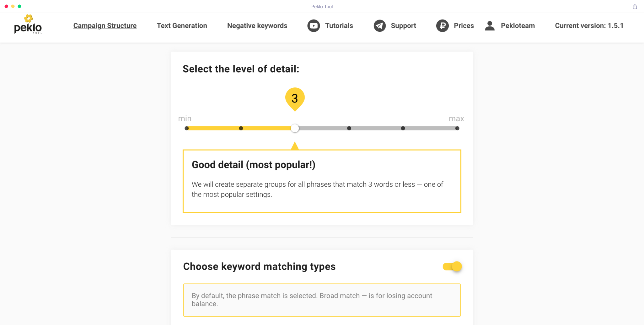
Task: Switch to the Text Generation tab
Action: (x=182, y=26)
